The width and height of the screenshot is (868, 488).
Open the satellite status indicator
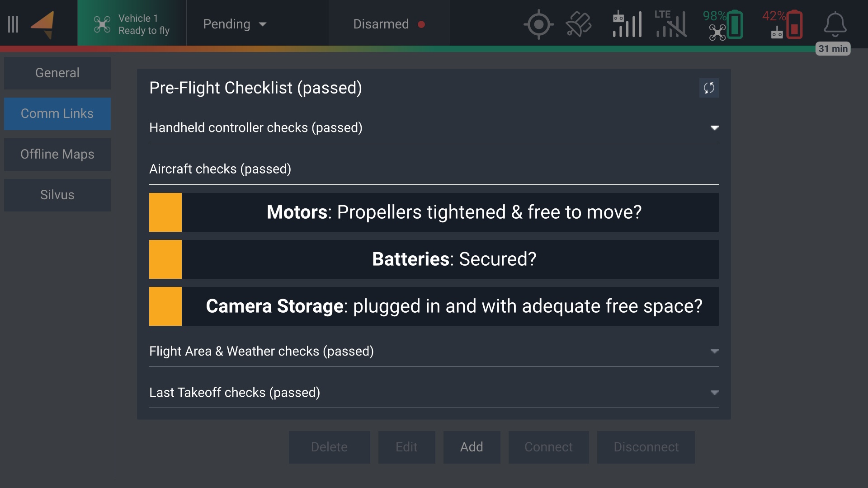pos(578,24)
